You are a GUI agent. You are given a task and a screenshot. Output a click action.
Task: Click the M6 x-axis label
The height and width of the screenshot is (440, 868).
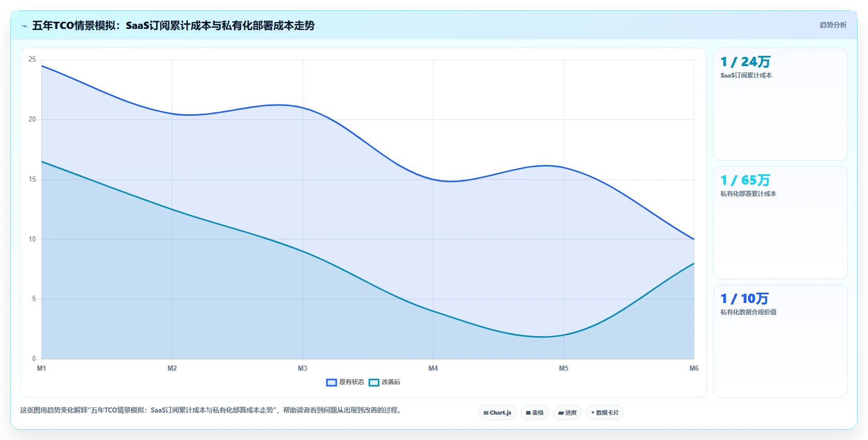[694, 368]
